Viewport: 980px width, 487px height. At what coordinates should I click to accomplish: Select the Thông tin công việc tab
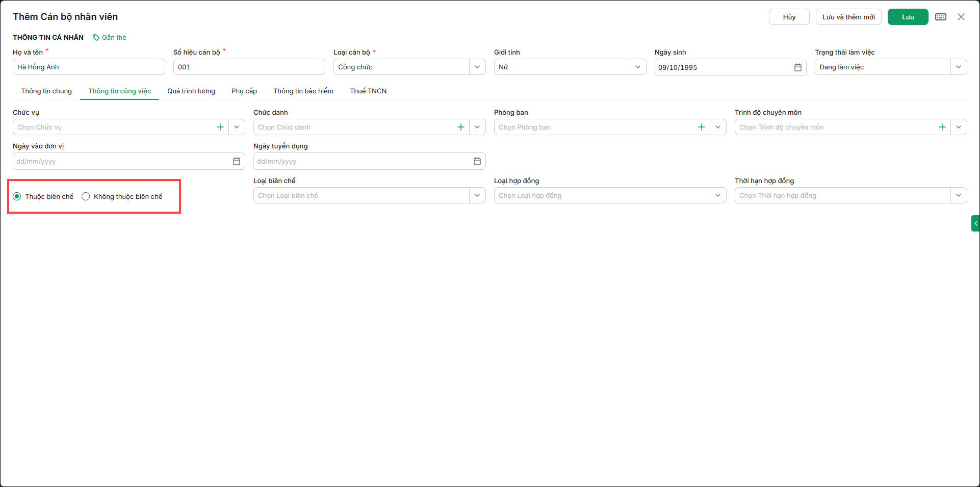(x=120, y=91)
